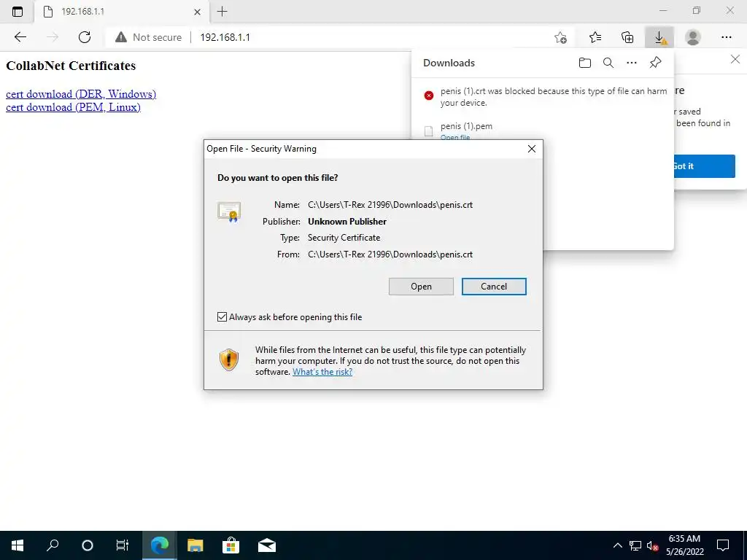Toggle the Downloads toolbar button

[659, 37]
